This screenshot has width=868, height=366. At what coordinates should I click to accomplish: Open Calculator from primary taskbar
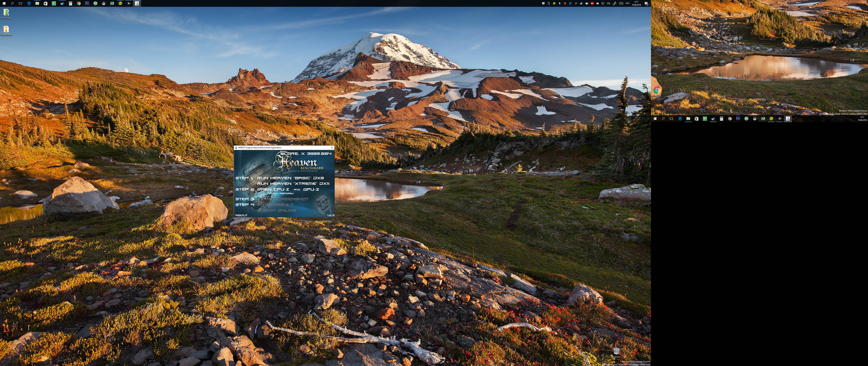click(70, 3)
